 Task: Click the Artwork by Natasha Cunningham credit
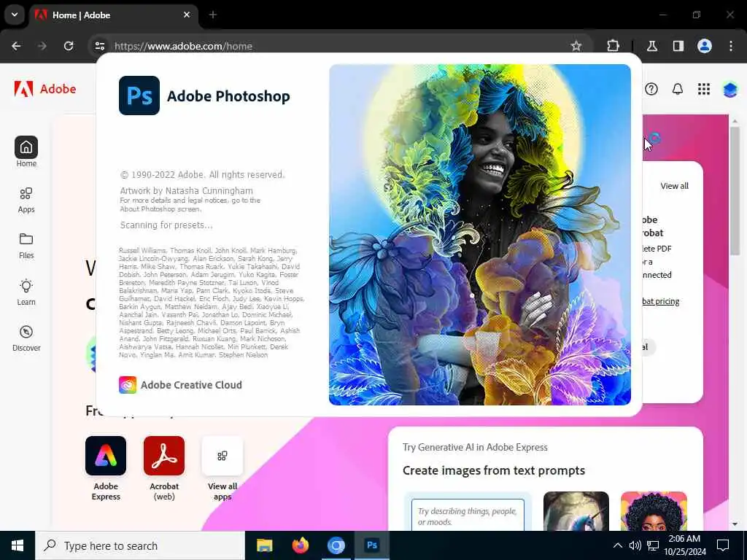[186, 190]
